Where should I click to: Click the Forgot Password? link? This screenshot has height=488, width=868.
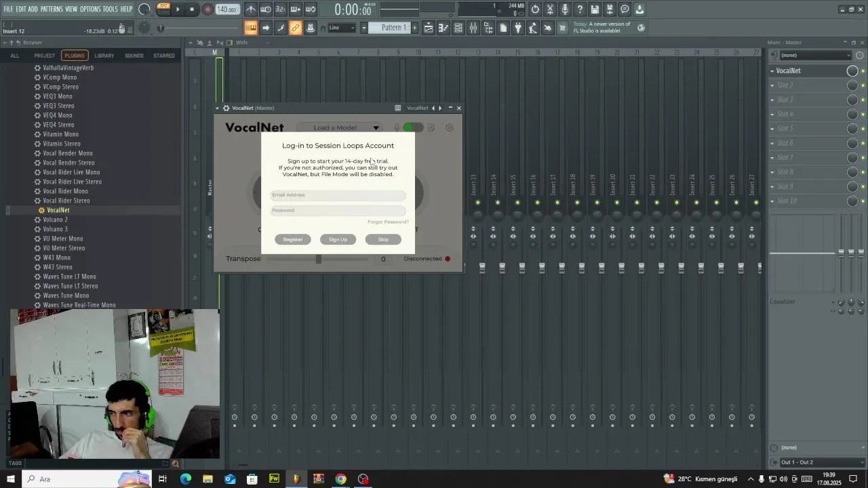click(x=388, y=222)
